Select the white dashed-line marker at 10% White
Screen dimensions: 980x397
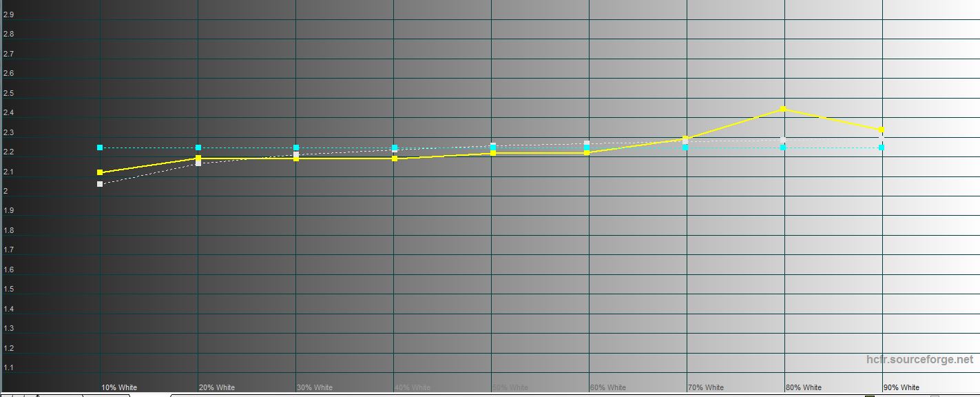(100, 184)
